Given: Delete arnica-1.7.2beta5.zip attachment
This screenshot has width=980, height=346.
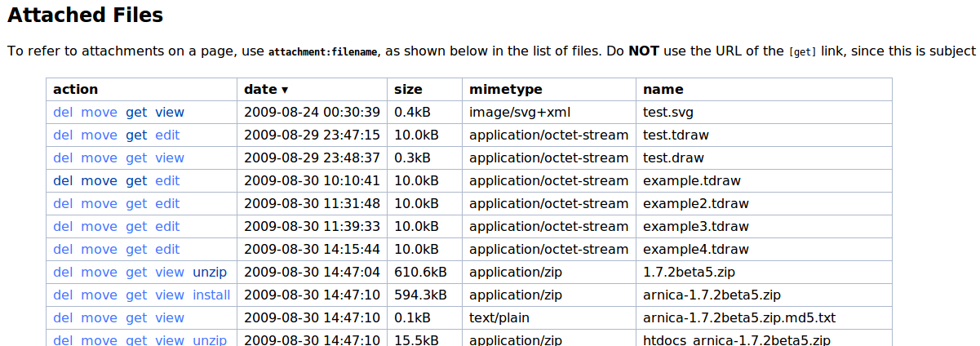Looking at the screenshot, I should click(x=63, y=295).
